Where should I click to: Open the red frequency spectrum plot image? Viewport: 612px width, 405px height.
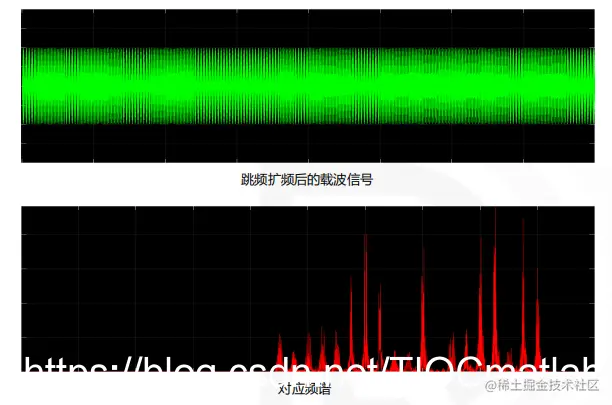pyautogui.click(x=308, y=289)
